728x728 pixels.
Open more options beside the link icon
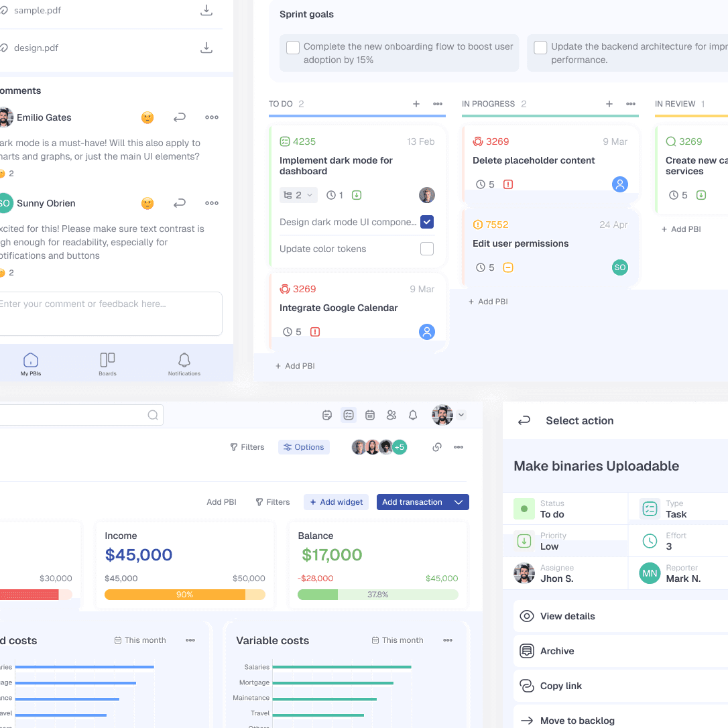click(459, 447)
